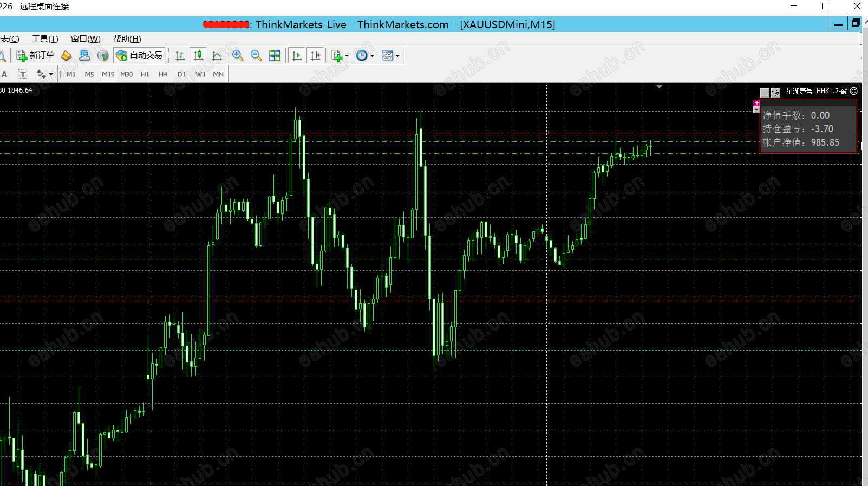Image resolution: width=868 pixels, height=486 pixels.
Task: Click the 1846.64 price text in the chart corner
Action: 20,90
